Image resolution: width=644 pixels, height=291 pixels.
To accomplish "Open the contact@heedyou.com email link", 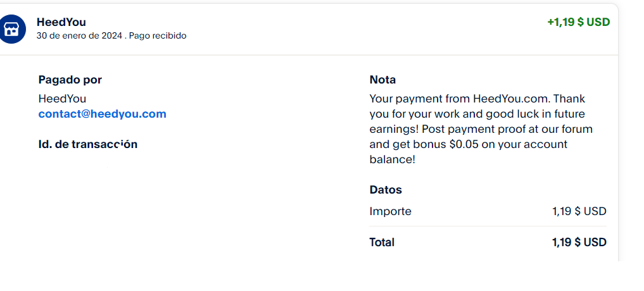I will click(103, 114).
